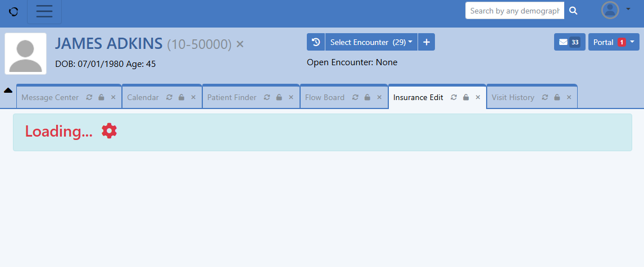
Task: Refresh the Calendar tab
Action: tap(169, 97)
